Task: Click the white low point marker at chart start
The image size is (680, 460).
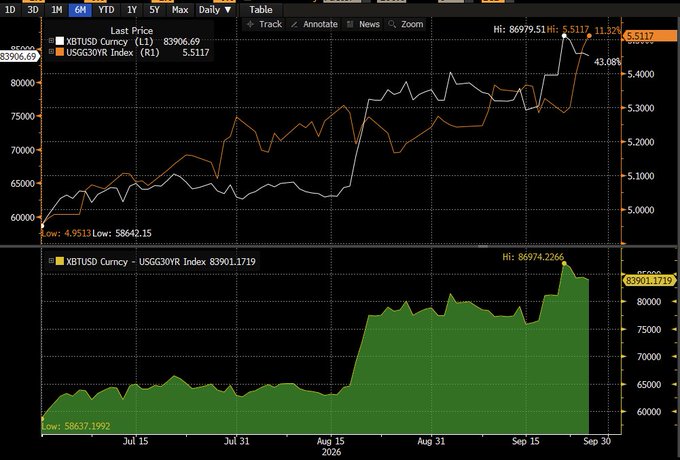Action: point(42,225)
